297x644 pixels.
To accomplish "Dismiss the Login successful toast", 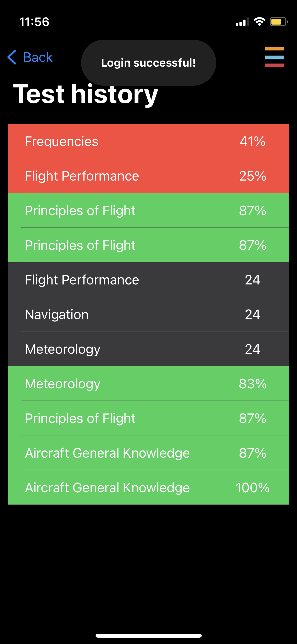I will 148,63.
